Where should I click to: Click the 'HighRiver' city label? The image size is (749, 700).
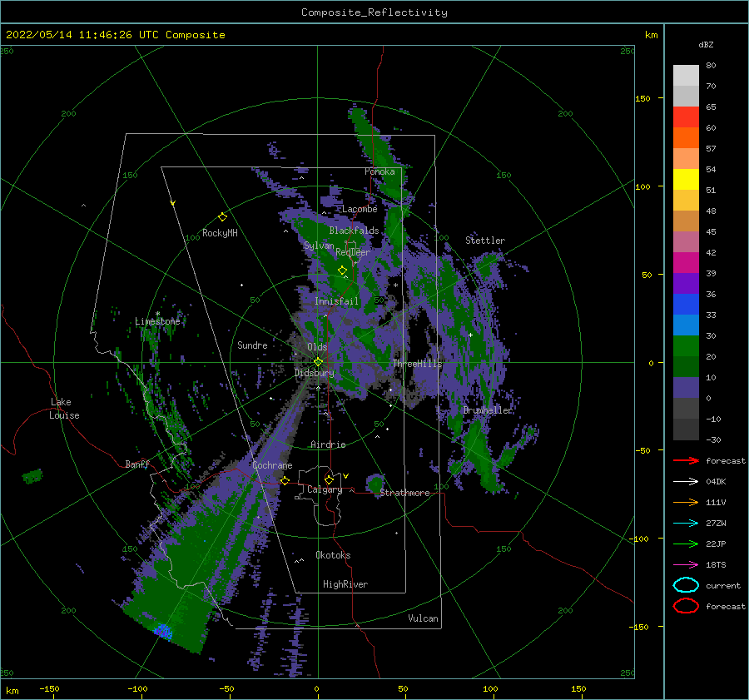click(345, 584)
